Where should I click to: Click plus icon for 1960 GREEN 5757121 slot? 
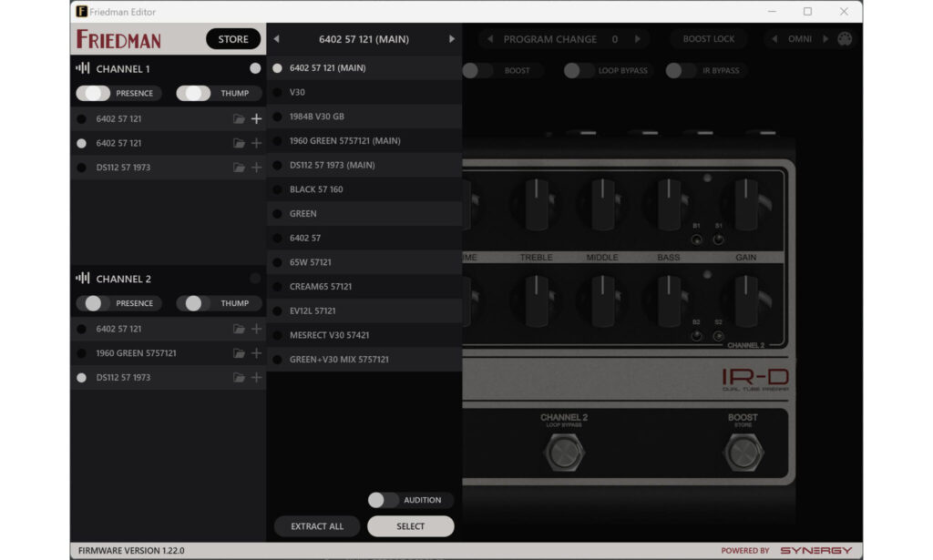click(256, 353)
